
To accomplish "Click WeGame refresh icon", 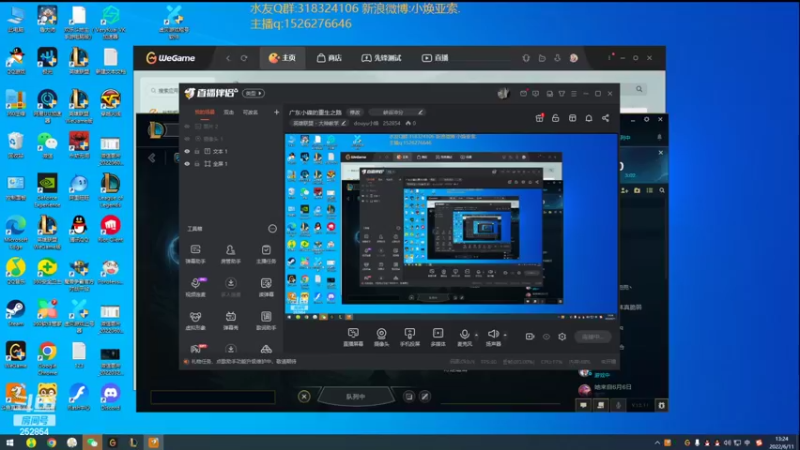I will (x=244, y=58).
